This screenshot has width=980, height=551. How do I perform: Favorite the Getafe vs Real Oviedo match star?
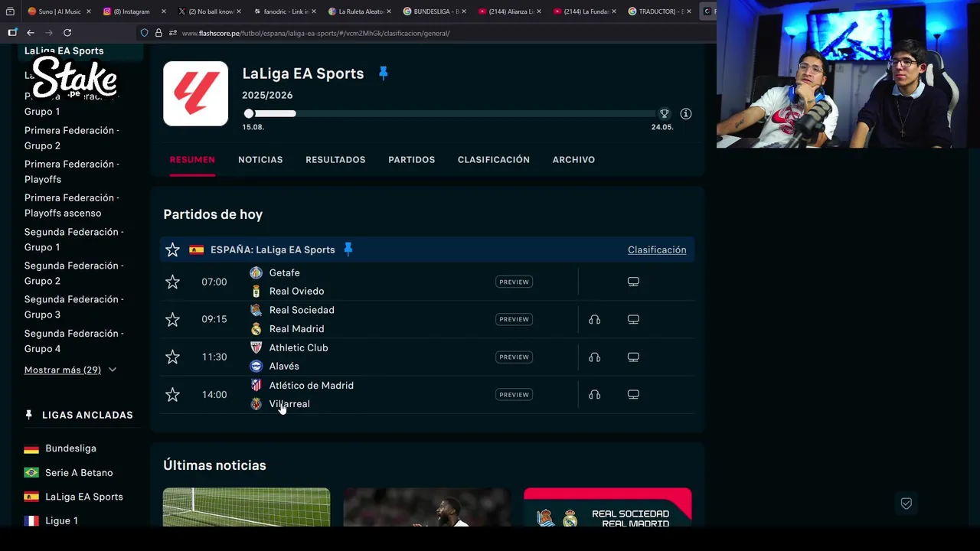172,282
